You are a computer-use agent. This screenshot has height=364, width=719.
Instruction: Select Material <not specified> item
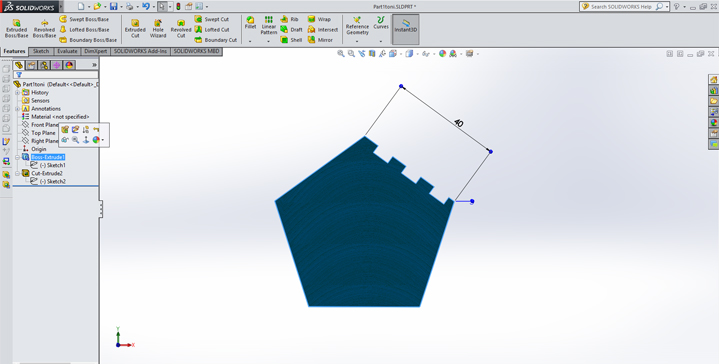point(55,117)
